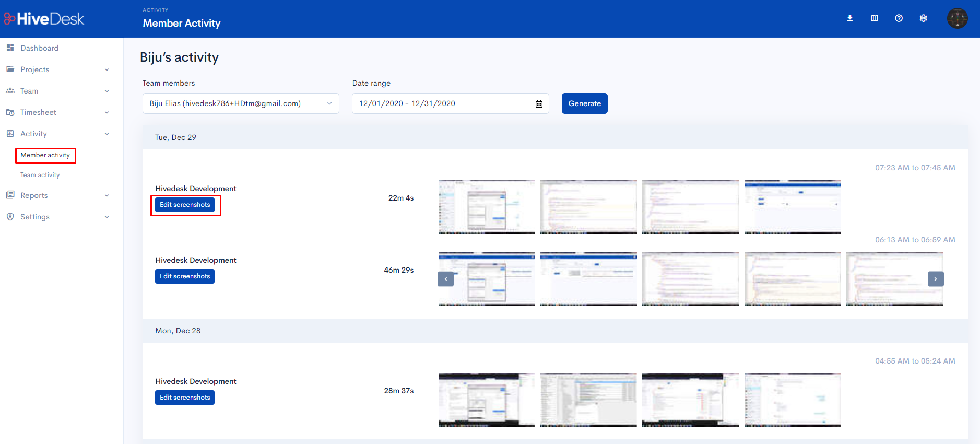
Task: Edit screenshots for the 46m 29s session
Action: [x=185, y=276]
